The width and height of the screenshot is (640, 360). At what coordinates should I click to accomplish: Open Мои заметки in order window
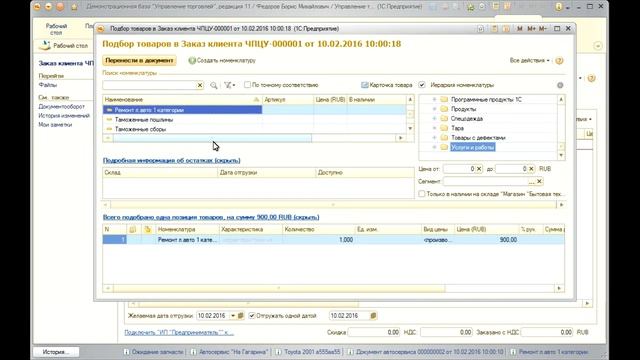55,125
